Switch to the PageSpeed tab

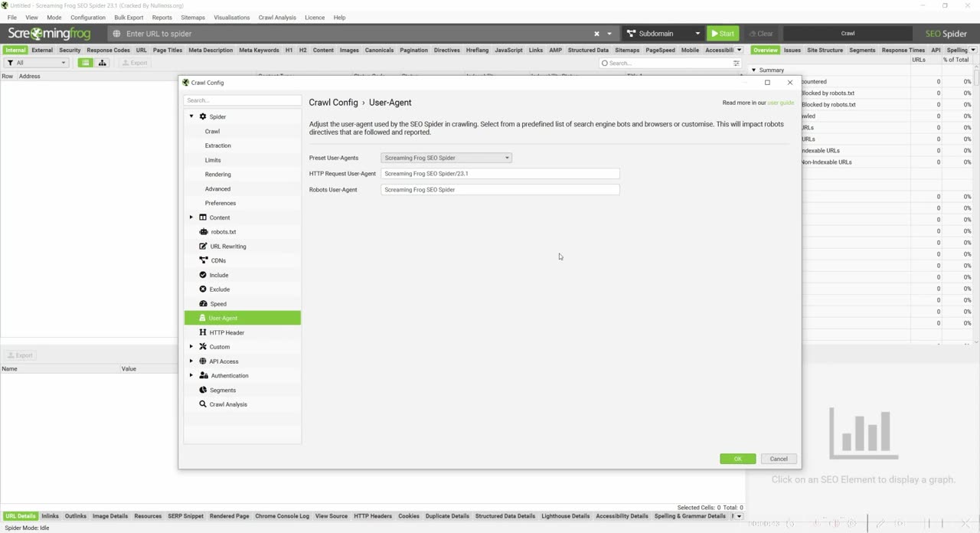[661, 50]
